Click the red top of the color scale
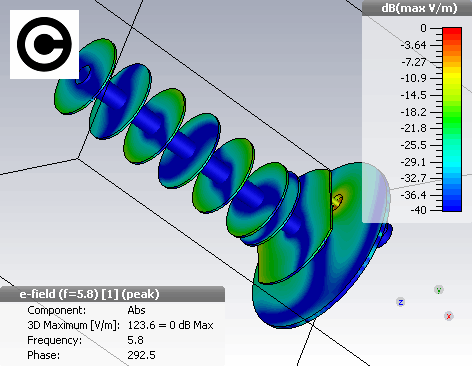 [x=452, y=33]
